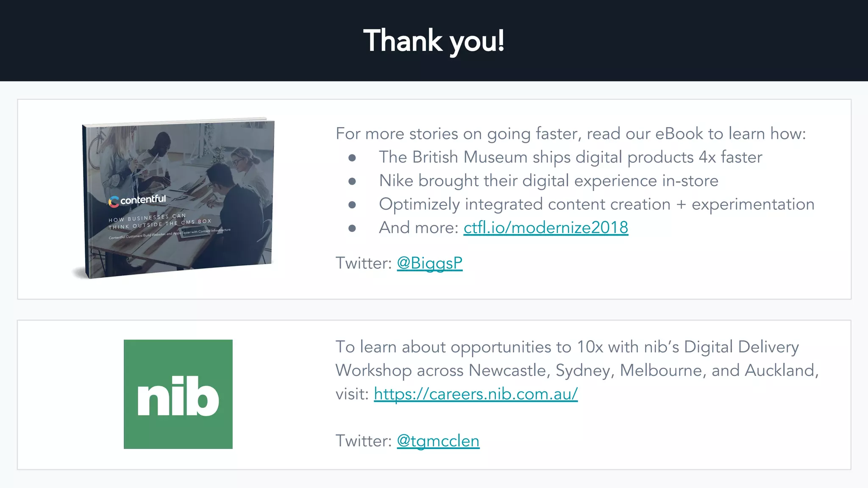Click the Contentful eBook cover image
The height and width of the screenshot is (488, 868).
178,197
